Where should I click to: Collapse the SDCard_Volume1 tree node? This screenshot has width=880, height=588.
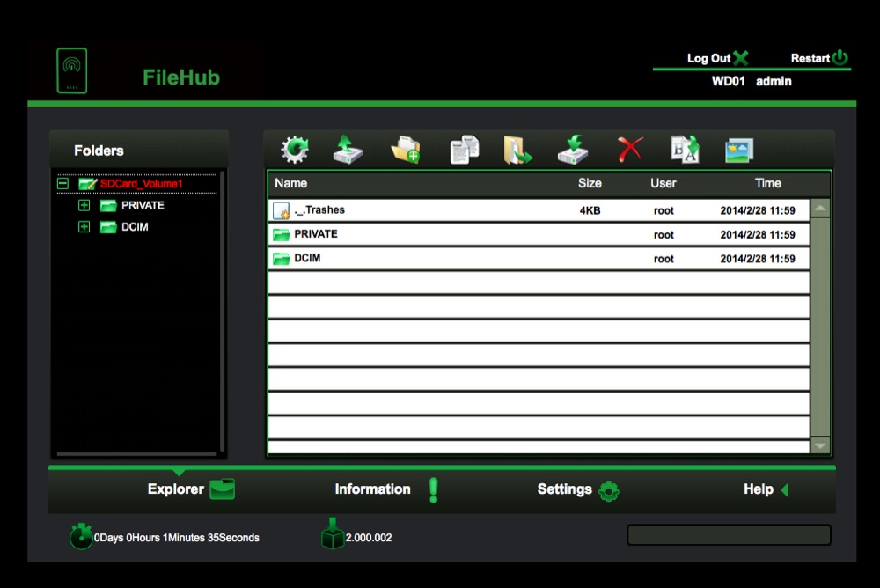click(62, 184)
